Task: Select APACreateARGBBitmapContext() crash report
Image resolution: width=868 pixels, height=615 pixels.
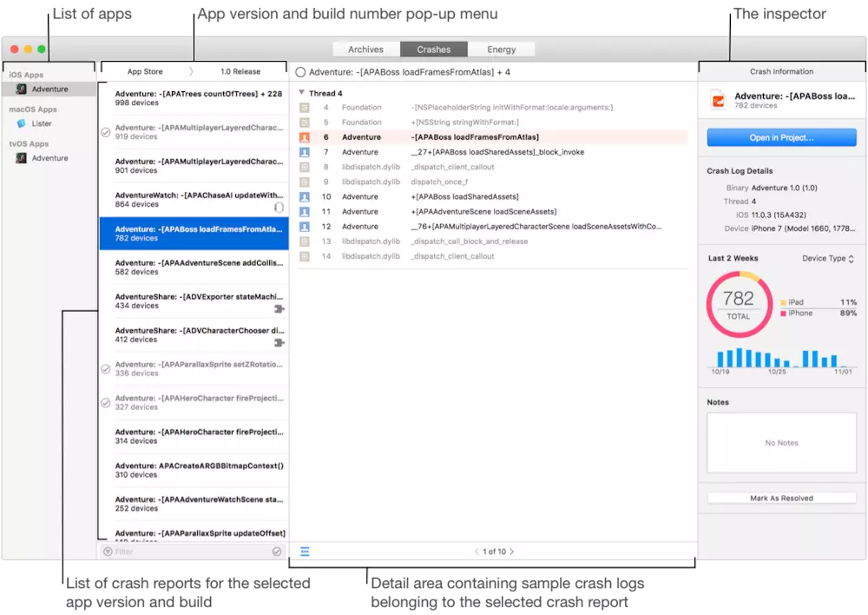Action: 194,471
